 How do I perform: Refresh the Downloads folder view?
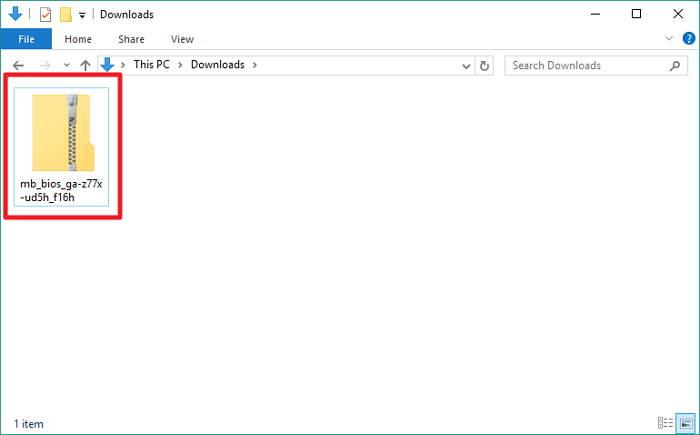(x=485, y=65)
